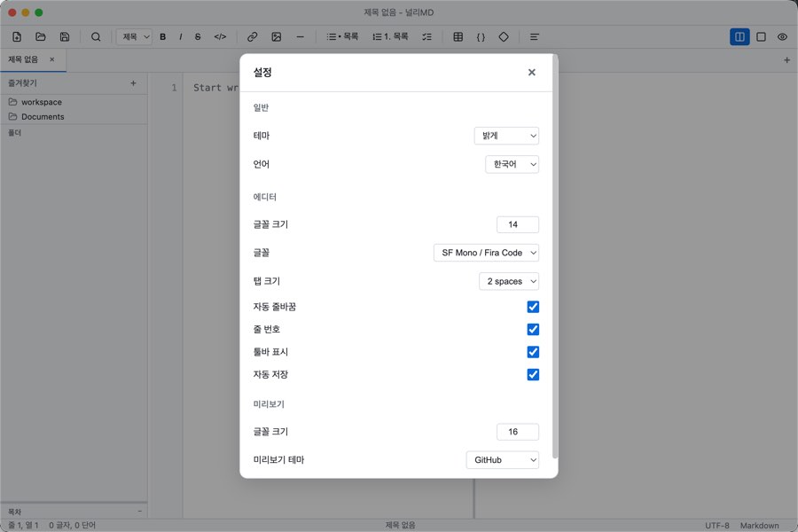Click the 에디터 section heading
This screenshot has height=532, width=798.
264,197
